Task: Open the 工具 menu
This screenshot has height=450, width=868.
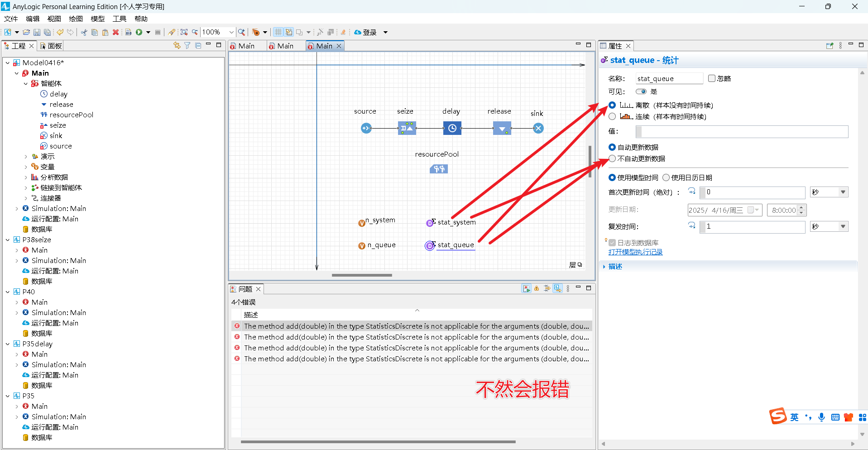Action: [x=119, y=19]
